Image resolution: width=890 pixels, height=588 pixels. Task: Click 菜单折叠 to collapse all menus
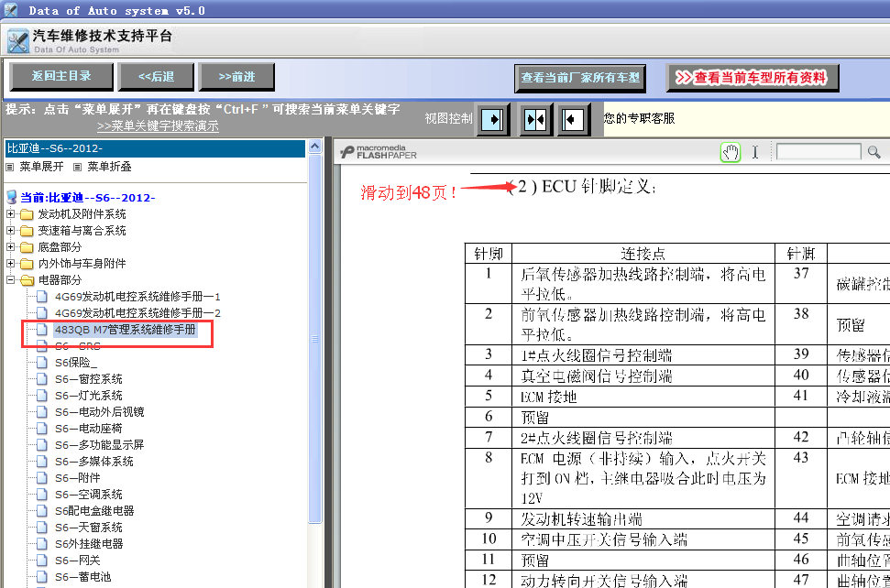point(109,167)
